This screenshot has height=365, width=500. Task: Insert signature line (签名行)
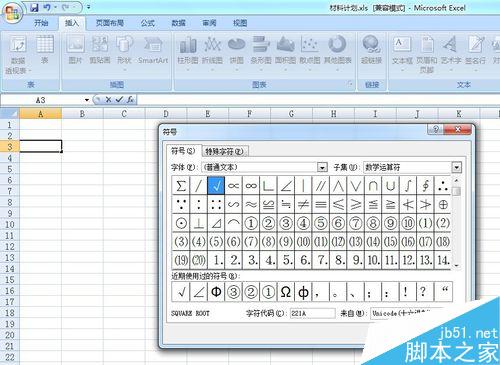[476, 52]
